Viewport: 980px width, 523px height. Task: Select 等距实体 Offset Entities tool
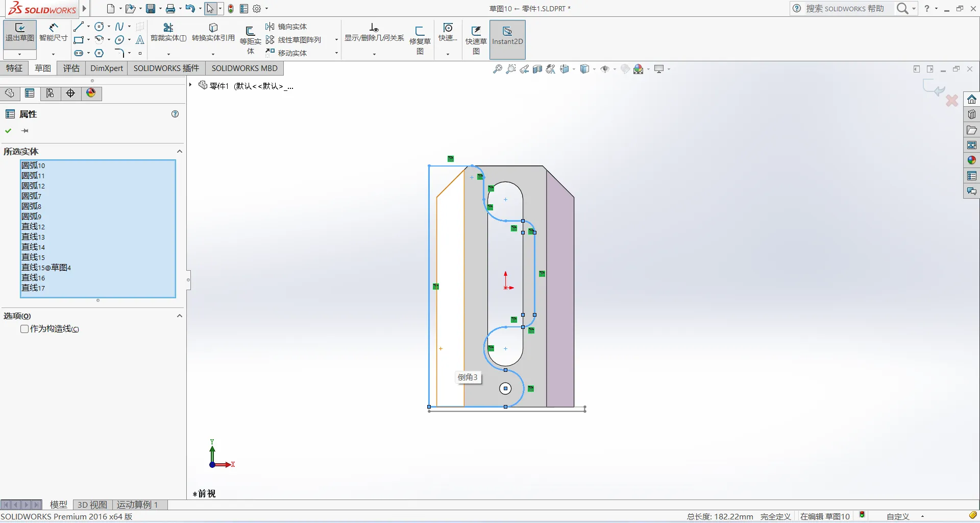(251, 40)
